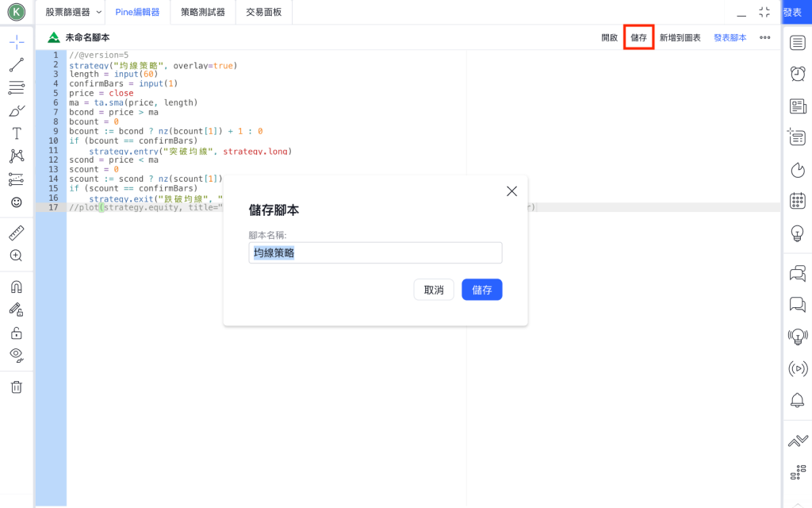Toggle lock all drawings
Image resolution: width=812 pixels, height=508 pixels.
[x=17, y=333]
